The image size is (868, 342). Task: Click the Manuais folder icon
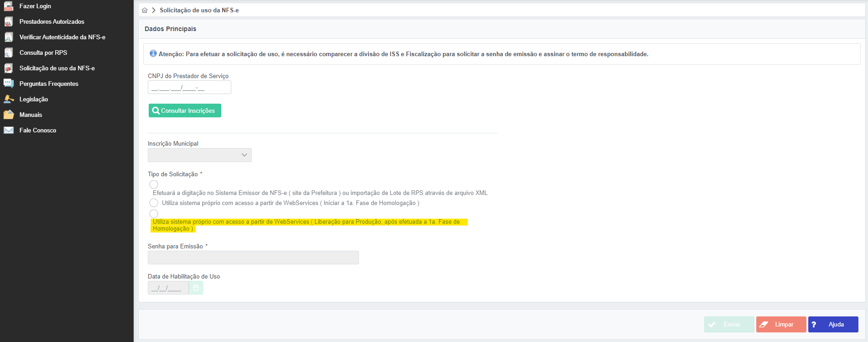pos(9,115)
